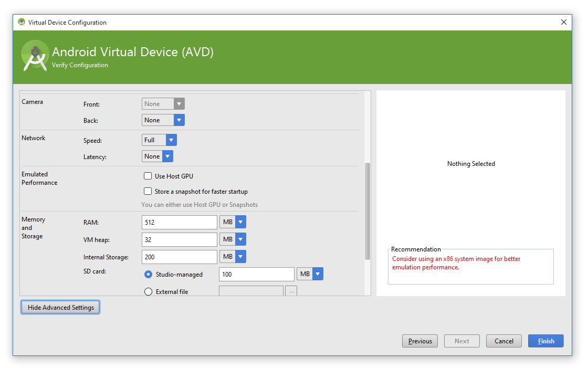Image resolution: width=588 pixels, height=368 pixels.
Task: Click the Network section label
Action: [34, 138]
